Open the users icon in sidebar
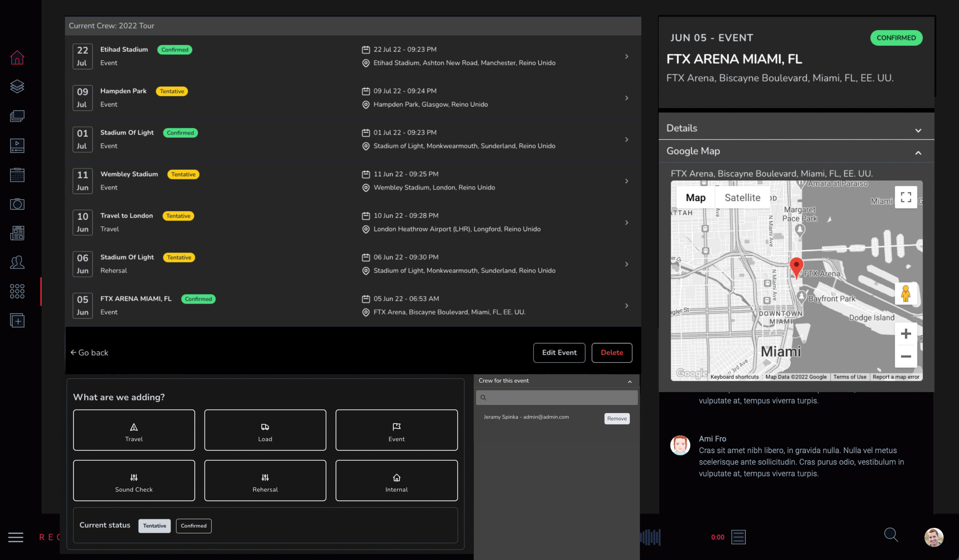 17,263
